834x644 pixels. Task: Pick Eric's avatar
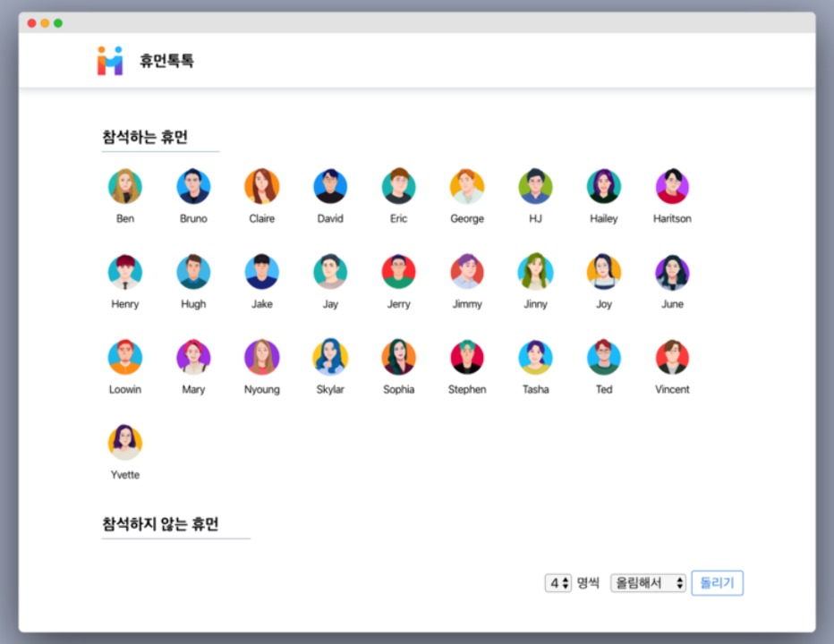point(399,186)
